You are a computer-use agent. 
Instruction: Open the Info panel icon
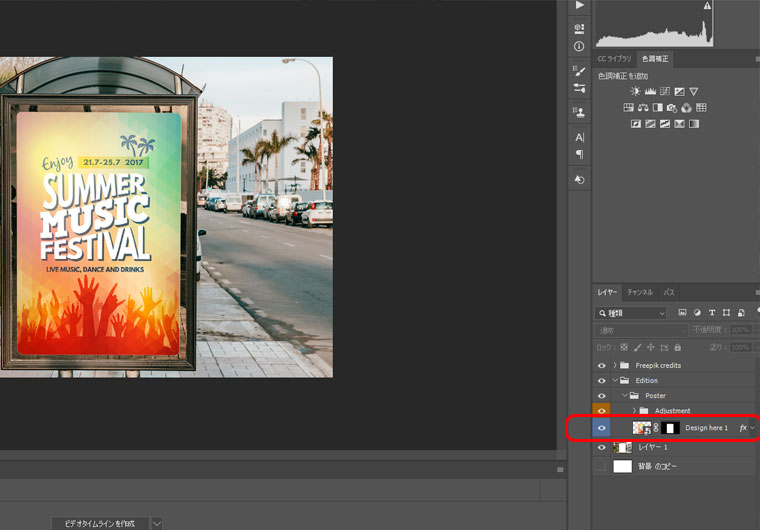pyautogui.click(x=579, y=46)
